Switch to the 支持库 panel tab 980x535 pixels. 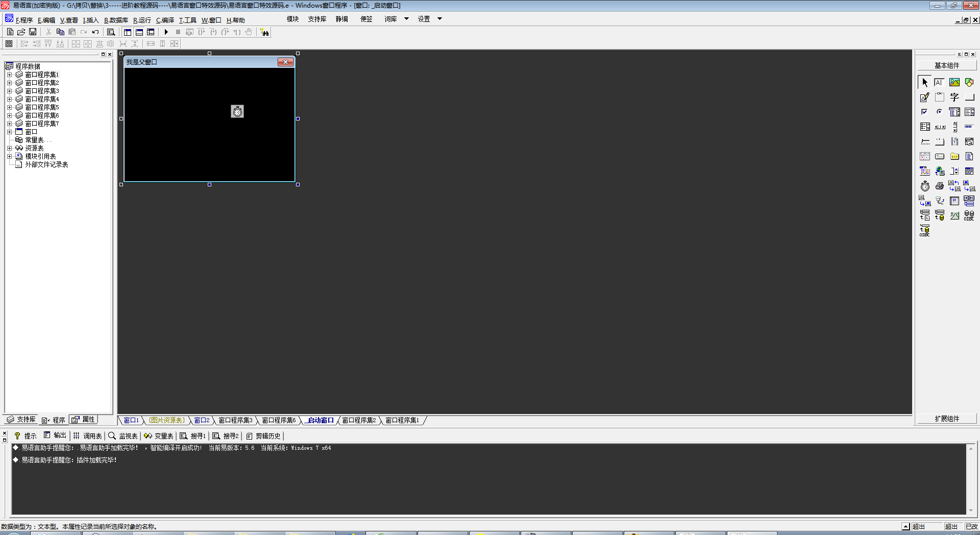pyautogui.click(x=21, y=420)
